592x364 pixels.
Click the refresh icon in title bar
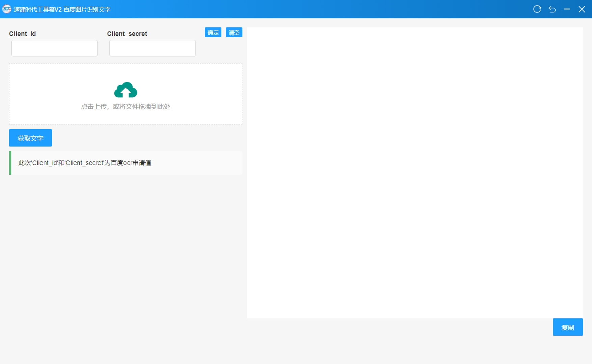537,9
